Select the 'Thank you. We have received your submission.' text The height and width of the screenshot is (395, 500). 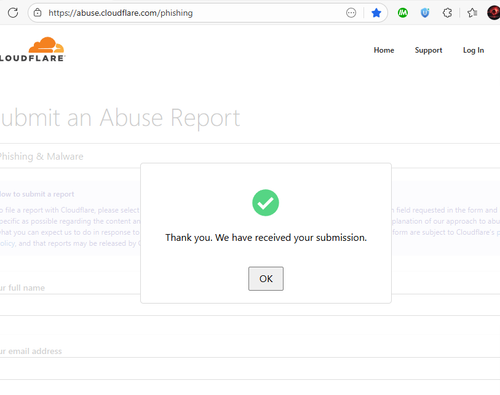pos(266,238)
